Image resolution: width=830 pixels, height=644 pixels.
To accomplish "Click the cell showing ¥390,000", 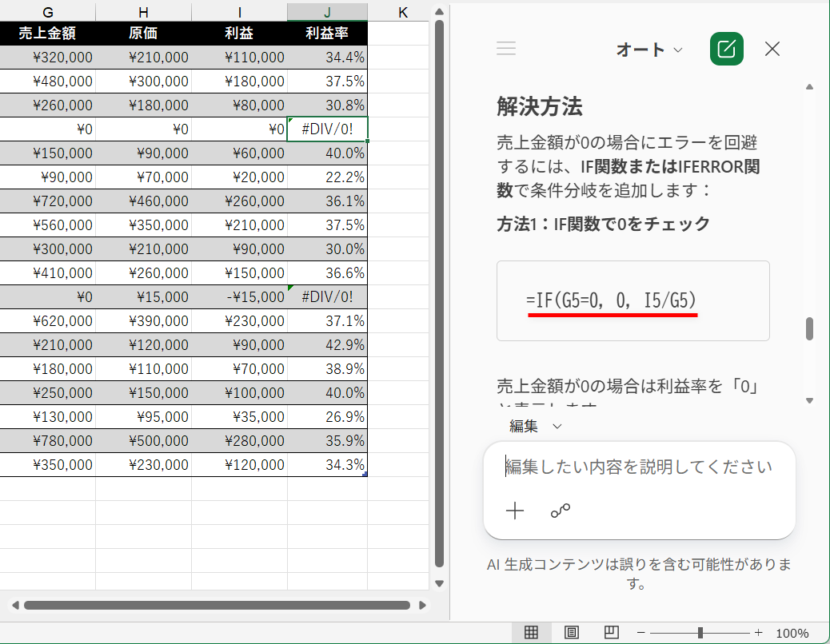I will tap(143, 321).
